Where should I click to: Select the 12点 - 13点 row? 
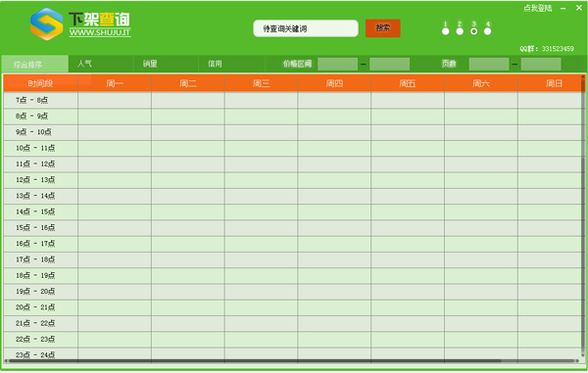(x=292, y=180)
